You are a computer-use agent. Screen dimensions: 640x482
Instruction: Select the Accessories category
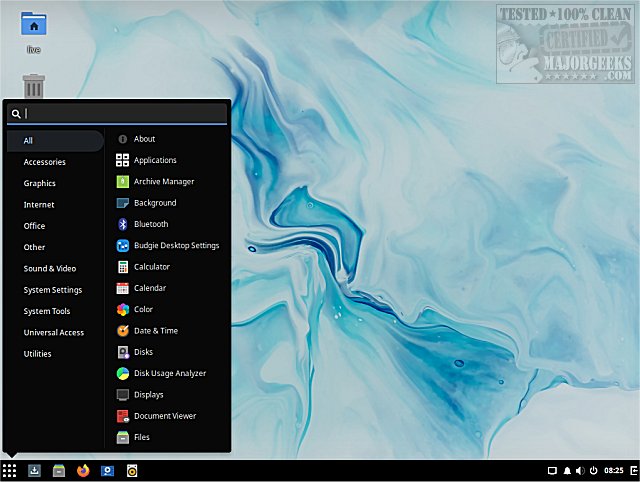(55, 162)
